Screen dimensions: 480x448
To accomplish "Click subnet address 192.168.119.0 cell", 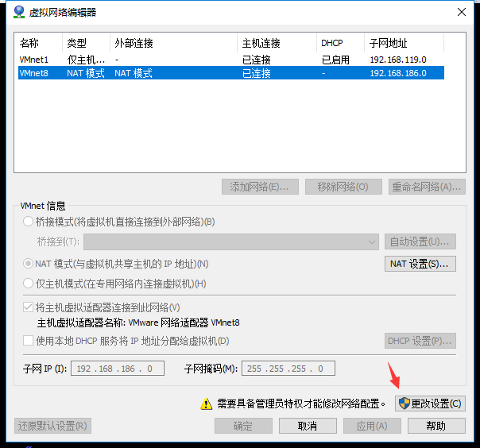I will tap(398, 60).
